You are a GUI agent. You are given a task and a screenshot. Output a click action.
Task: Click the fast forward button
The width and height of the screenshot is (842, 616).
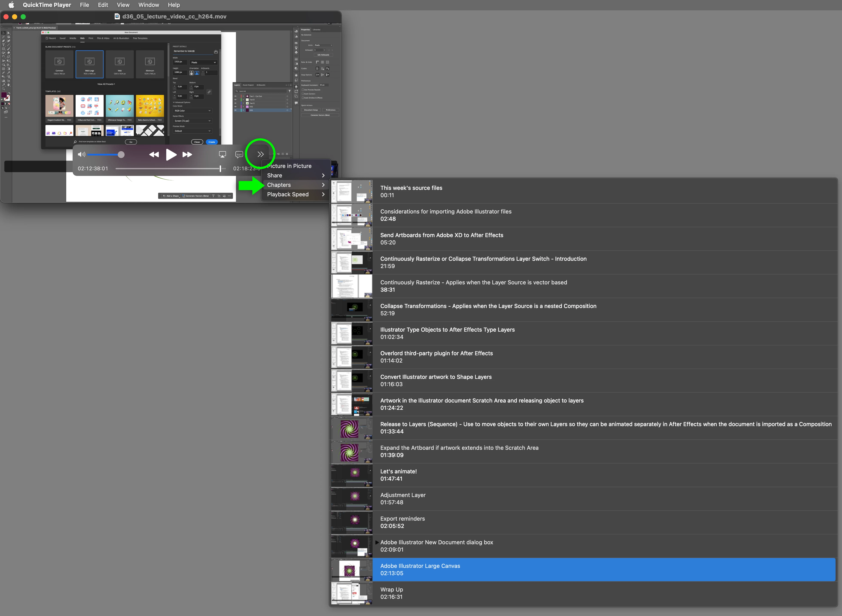187,154
